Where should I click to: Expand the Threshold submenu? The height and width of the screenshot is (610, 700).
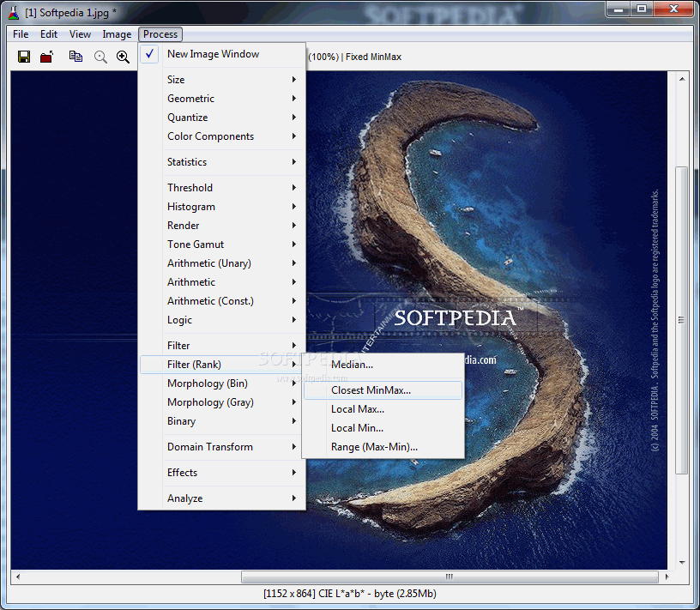(x=222, y=188)
